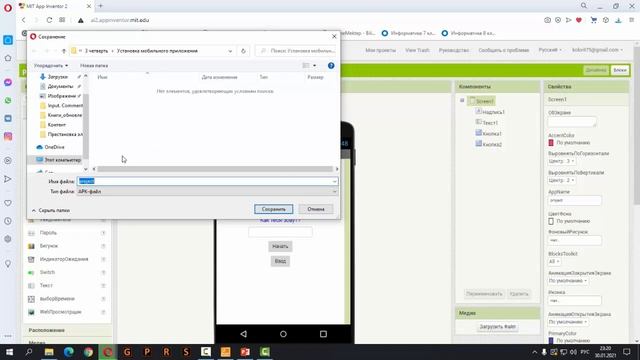
Task: Click Отмена in the save dialog
Action: click(316, 209)
